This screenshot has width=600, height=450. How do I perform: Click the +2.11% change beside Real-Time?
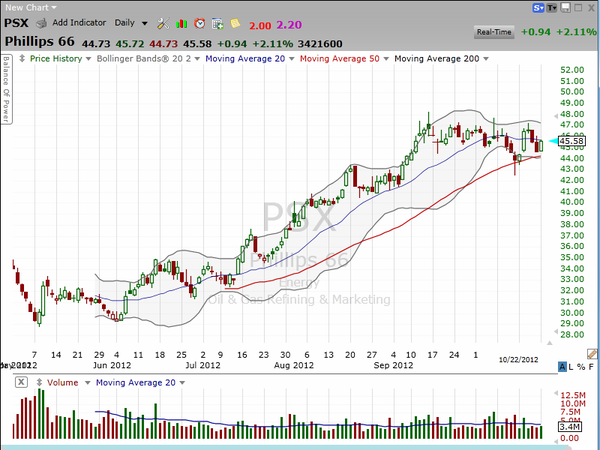(576, 32)
